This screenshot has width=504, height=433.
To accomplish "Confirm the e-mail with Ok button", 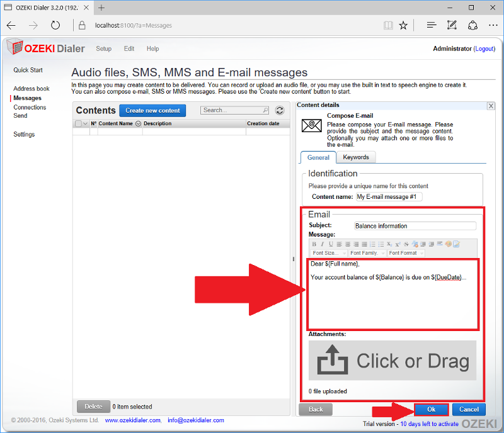I will [x=432, y=409].
